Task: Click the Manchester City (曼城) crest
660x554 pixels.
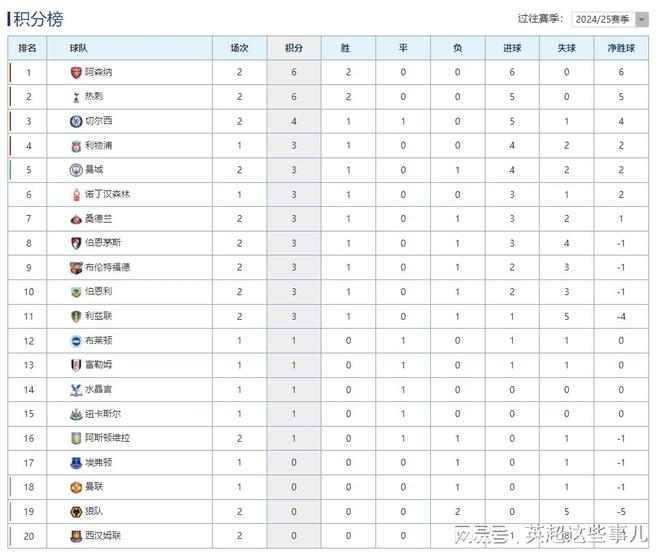Action: click(76, 170)
